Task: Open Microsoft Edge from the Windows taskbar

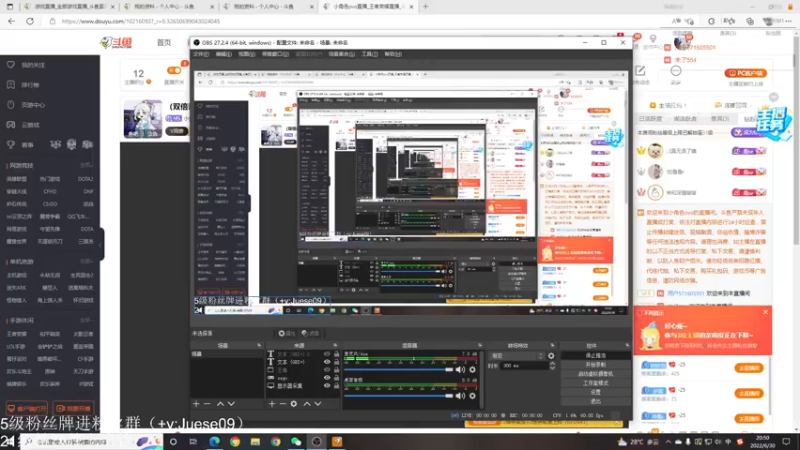Action: [x=214, y=441]
